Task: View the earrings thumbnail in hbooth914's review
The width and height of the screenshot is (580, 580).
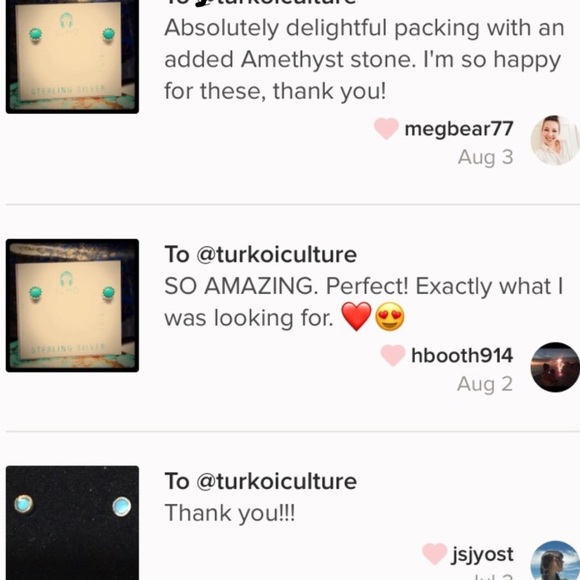Action: [72, 306]
